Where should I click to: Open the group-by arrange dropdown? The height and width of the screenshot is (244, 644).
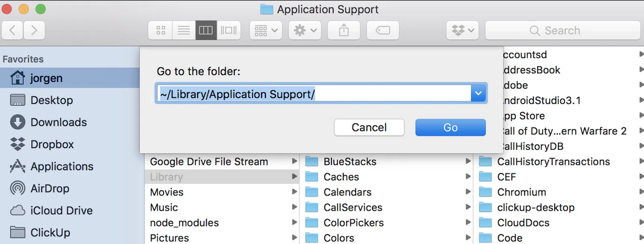point(266,30)
